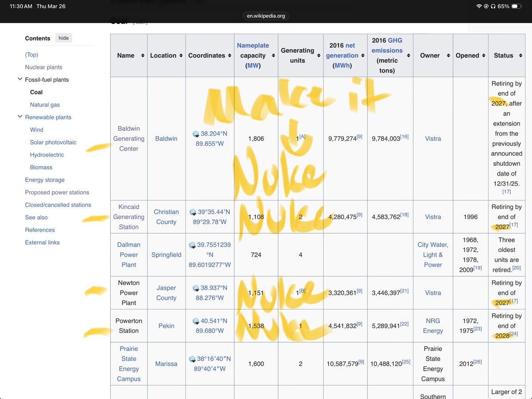Jump to See also section
This screenshot has width=532, height=399.
pyautogui.click(x=36, y=217)
